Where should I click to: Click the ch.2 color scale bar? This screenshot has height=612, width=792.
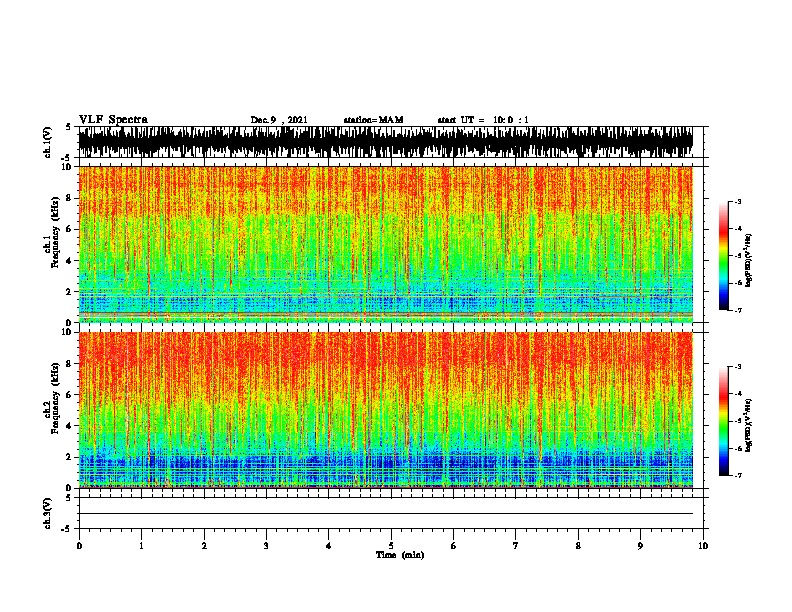723,421
